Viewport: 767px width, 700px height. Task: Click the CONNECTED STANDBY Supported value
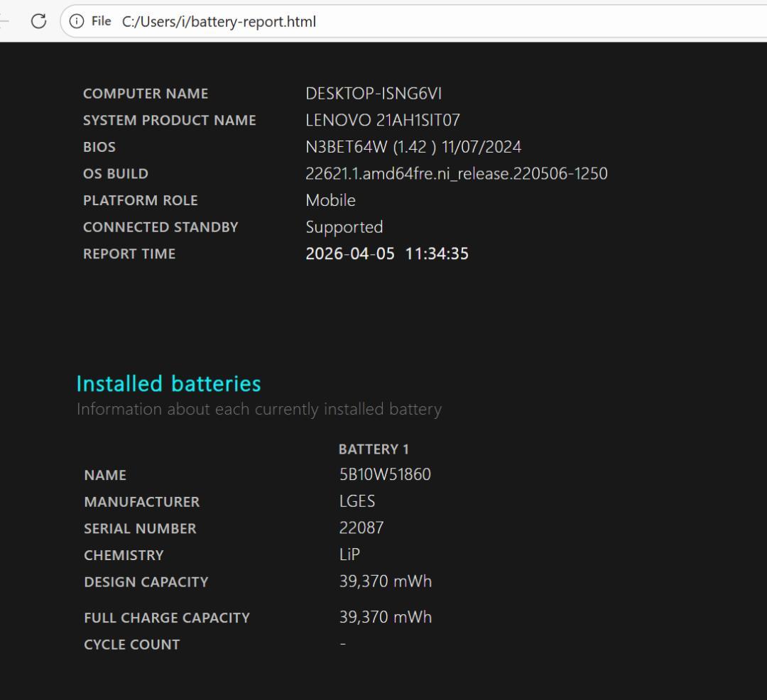(344, 226)
